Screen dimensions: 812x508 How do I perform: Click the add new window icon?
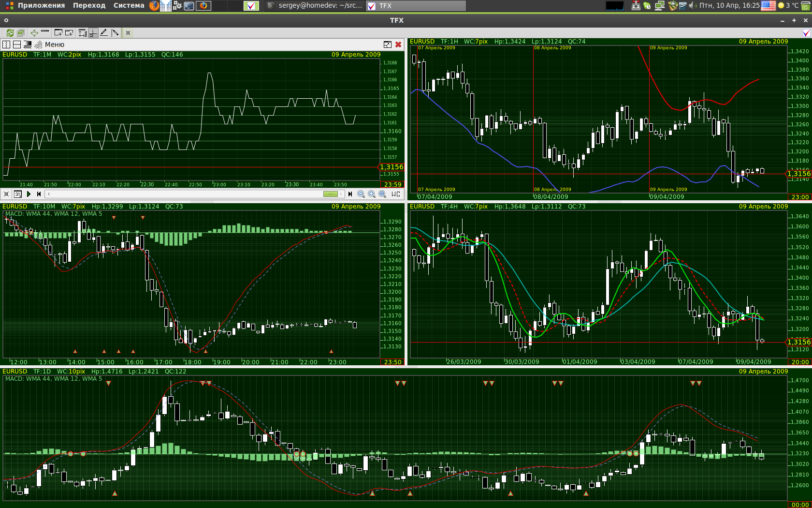point(58,33)
